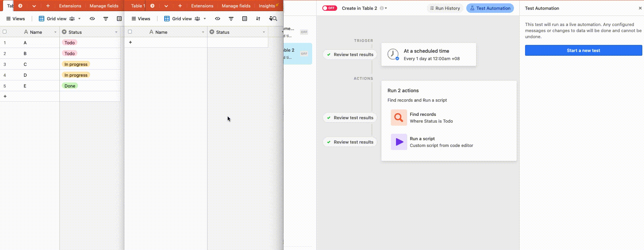Click OFF badge of the upper automation in list

click(304, 32)
